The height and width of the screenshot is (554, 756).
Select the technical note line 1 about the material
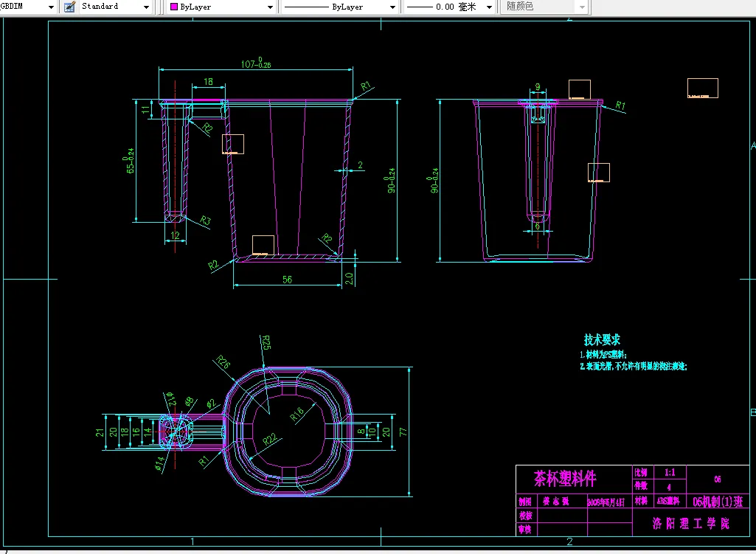(603, 355)
